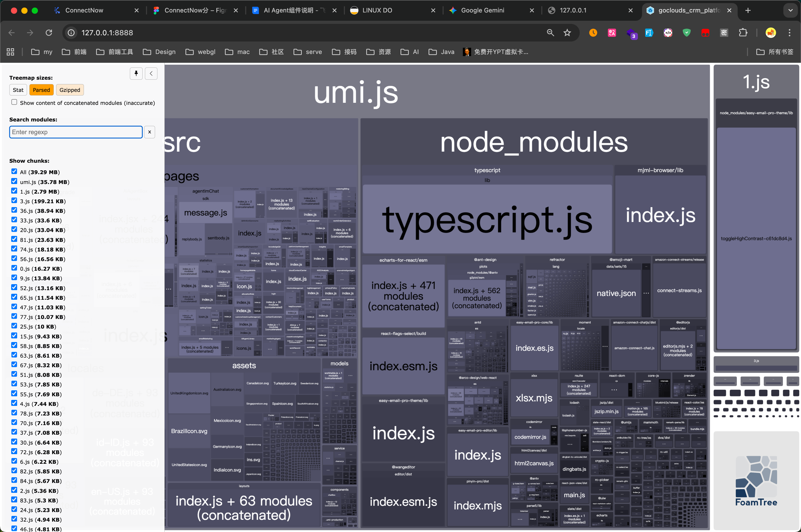
Task: Reload the page
Action: tap(49, 33)
